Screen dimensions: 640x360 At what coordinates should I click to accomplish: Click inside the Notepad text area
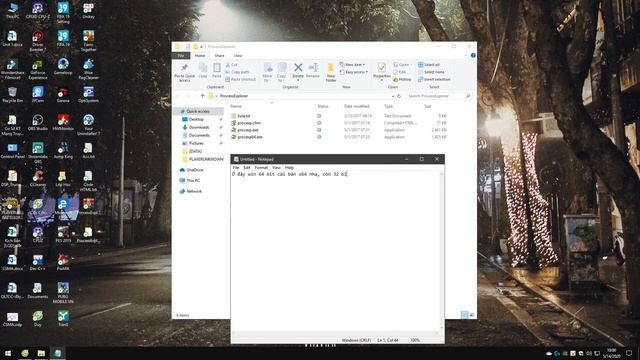pyautogui.click(x=335, y=251)
